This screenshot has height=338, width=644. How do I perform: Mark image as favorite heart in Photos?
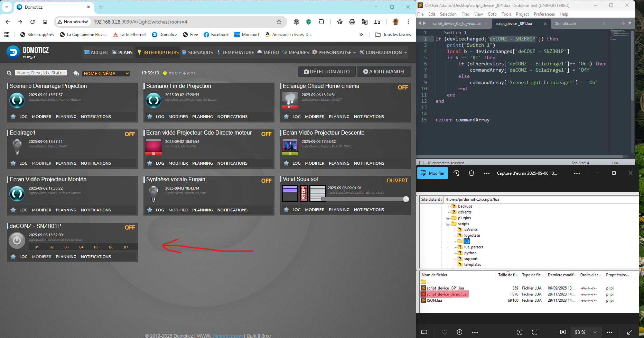point(445,332)
